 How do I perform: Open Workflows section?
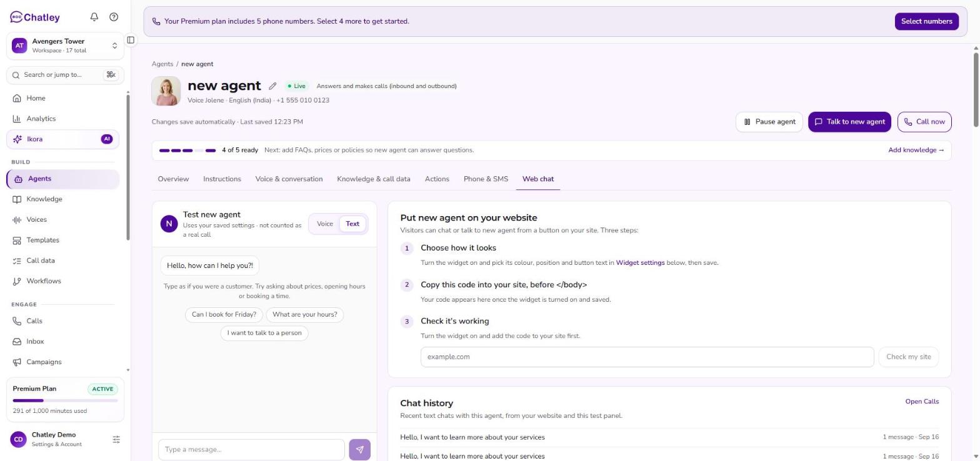(62, 281)
